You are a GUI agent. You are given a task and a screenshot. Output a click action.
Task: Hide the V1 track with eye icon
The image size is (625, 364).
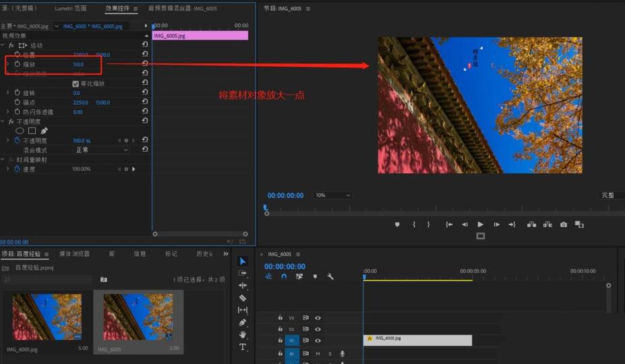tap(318, 341)
